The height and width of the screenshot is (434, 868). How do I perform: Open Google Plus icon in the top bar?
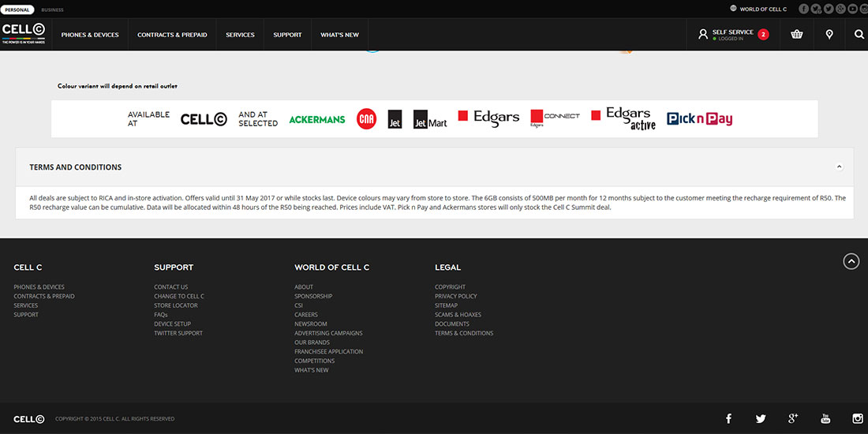coord(841,9)
